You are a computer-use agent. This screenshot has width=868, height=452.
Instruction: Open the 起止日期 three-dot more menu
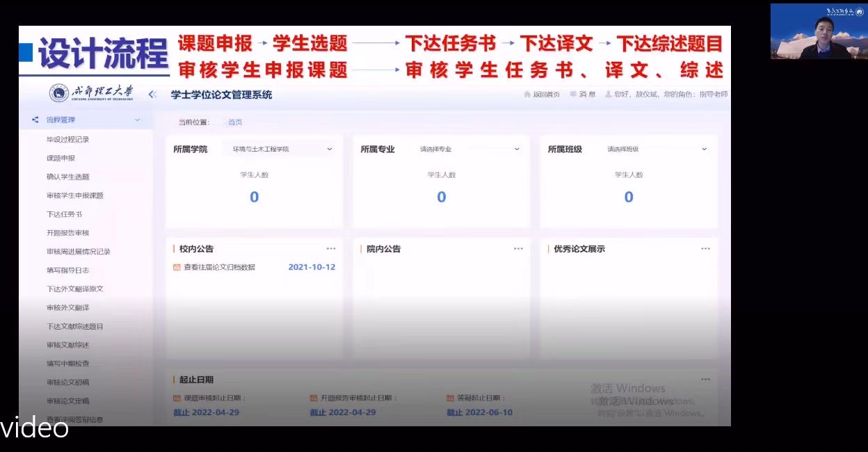click(x=705, y=380)
